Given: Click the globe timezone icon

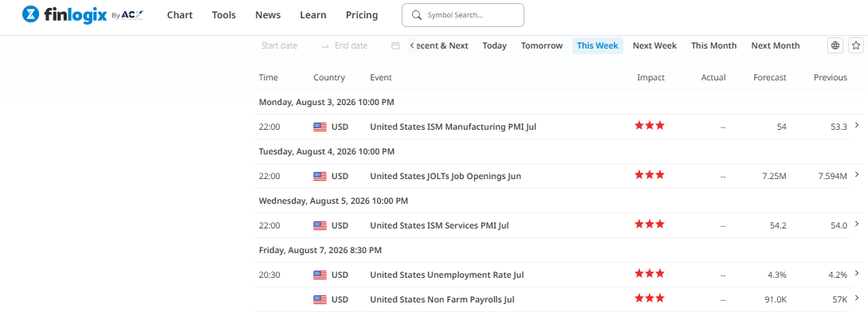Looking at the screenshot, I should click(835, 45).
